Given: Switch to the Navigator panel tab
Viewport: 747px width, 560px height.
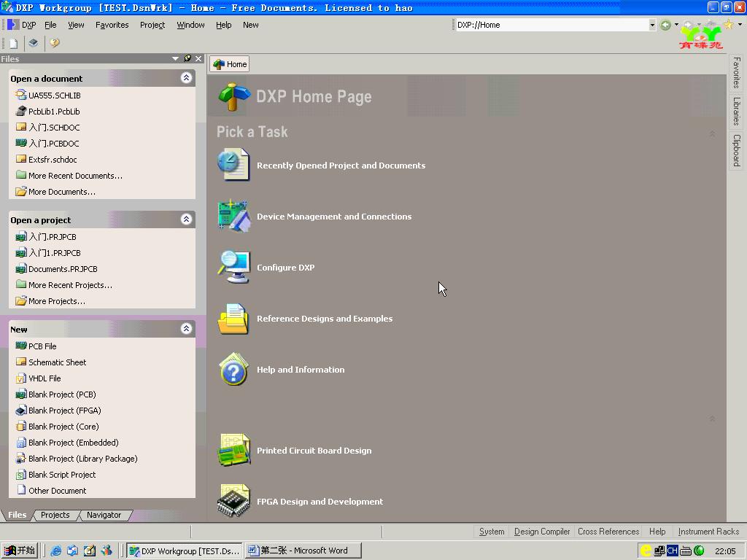Looking at the screenshot, I should coord(104,515).
